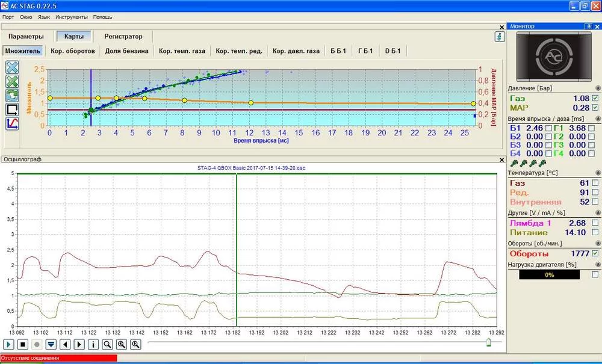Click the AC controller image in Монитор
The height and width of the screenshot is (364, 602).
point(553,57)
